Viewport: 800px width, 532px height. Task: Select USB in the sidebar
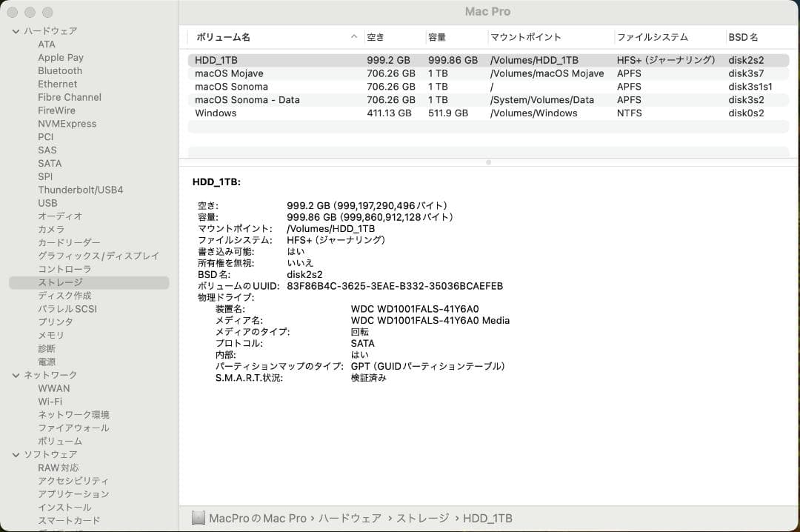click(x=47, y=203)
